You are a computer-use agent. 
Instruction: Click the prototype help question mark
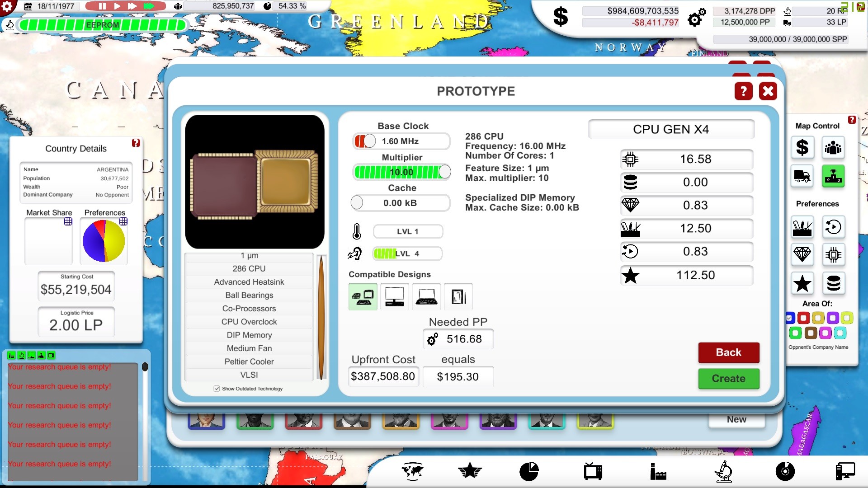[743, 91]
